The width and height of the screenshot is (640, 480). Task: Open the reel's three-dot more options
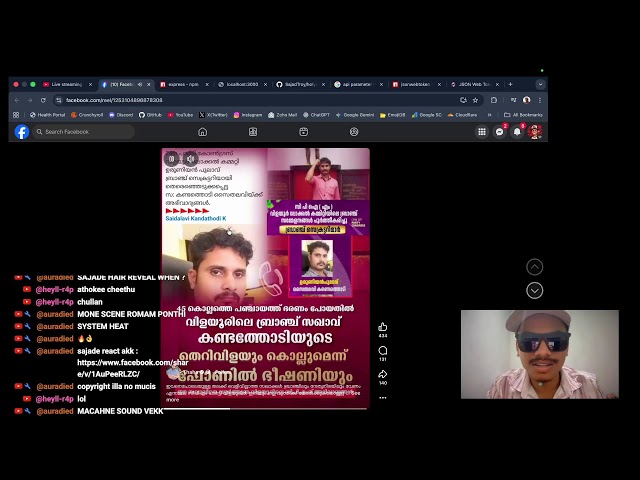tap(383, 396)
